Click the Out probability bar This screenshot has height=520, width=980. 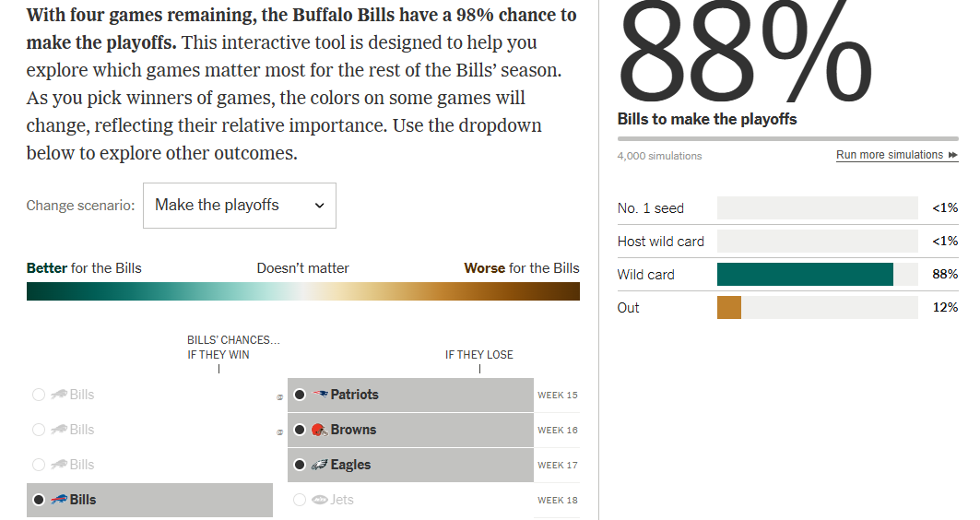tap(729, 308)
